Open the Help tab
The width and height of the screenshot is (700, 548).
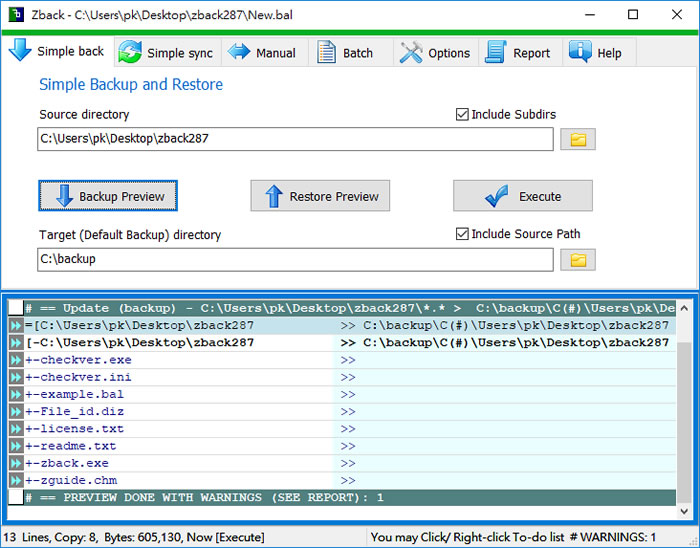point(599,53)
